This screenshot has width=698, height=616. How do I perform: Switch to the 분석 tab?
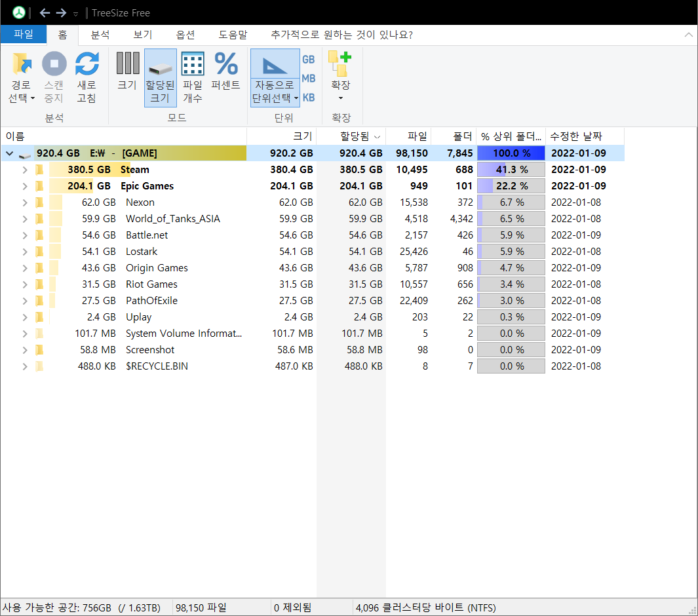[100, 35]
